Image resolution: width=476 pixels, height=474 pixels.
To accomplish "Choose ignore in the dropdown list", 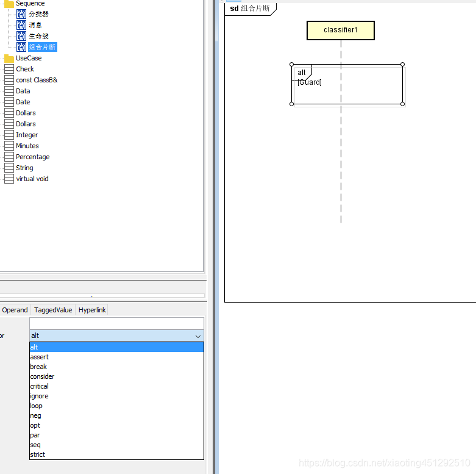I will click(x=116, y=396).
